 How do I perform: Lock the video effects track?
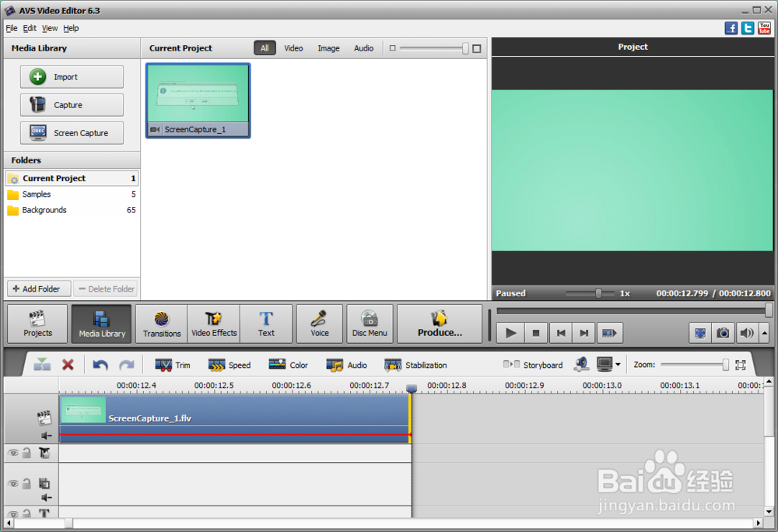coord(26,453)
